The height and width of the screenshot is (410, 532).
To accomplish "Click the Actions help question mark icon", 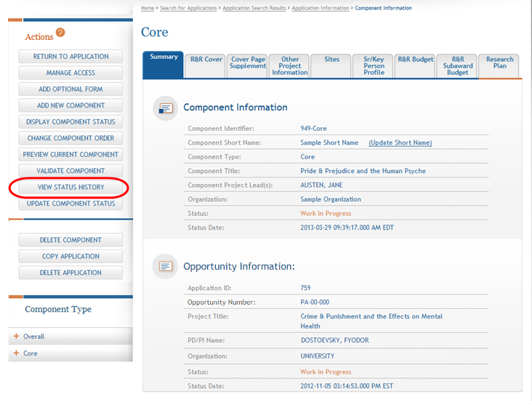I will (x=60, y=33).
